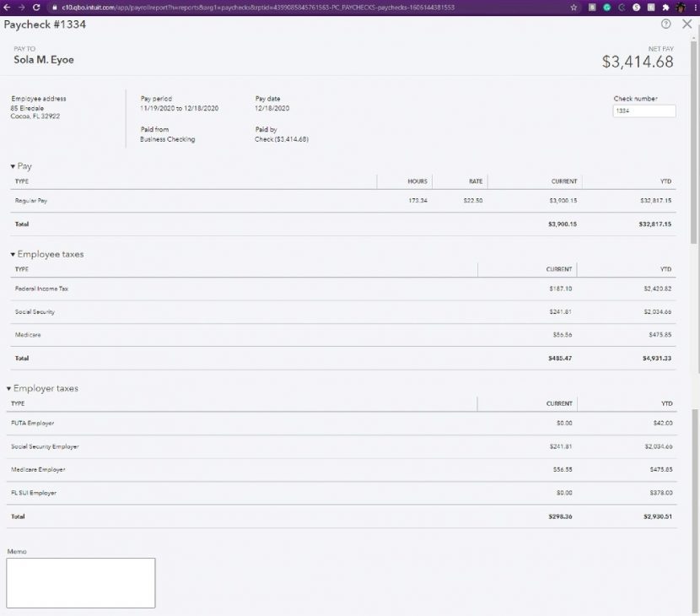The height and width of the screenshot is (616, 700).
Task: Collapse the Employer taxes section
Action: (9, 389)
